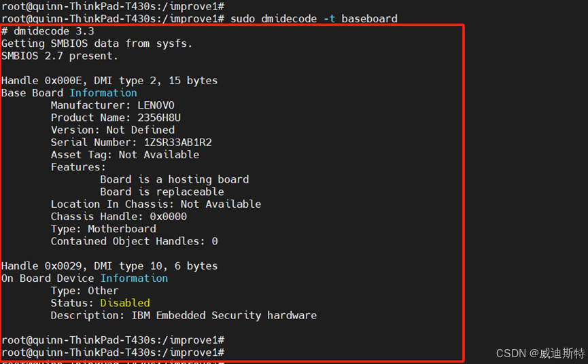The image size is (588, 364).
Task: Click the 'Base Board Information' heading
Action: click(x=69, y=93)
